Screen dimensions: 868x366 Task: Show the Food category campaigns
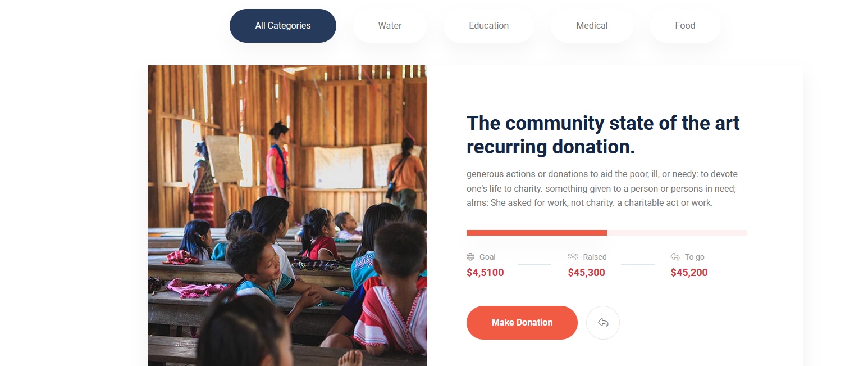685,26
